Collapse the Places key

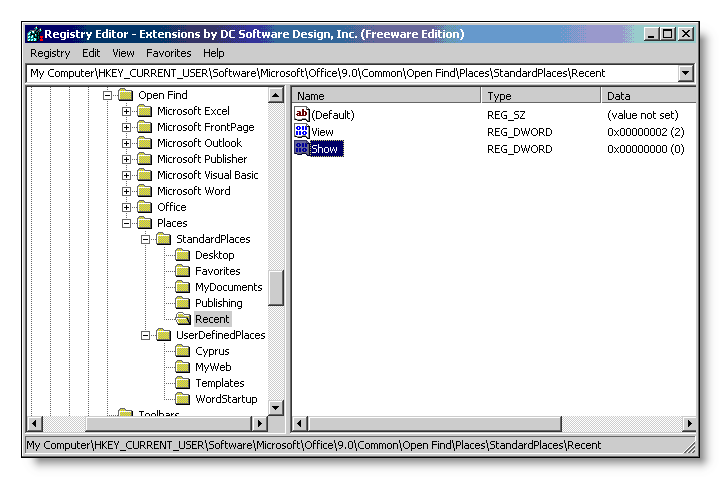pyautogui.click(x=126, y=223)
